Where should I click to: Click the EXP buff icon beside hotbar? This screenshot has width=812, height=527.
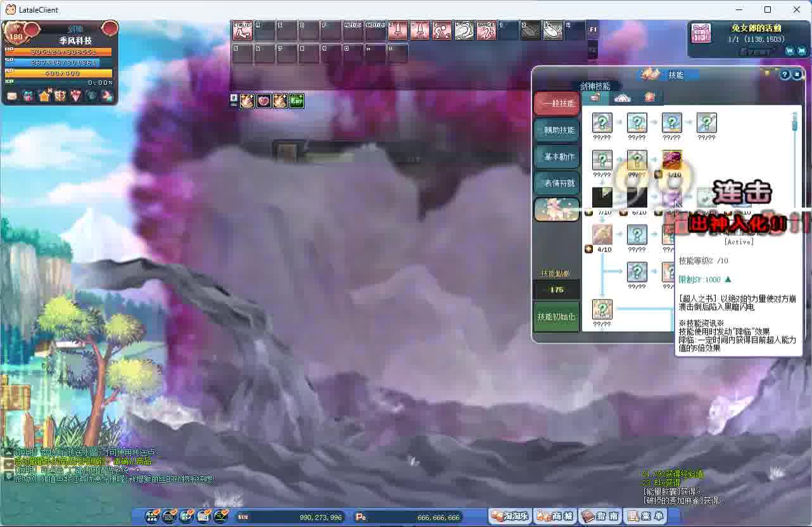296,100
